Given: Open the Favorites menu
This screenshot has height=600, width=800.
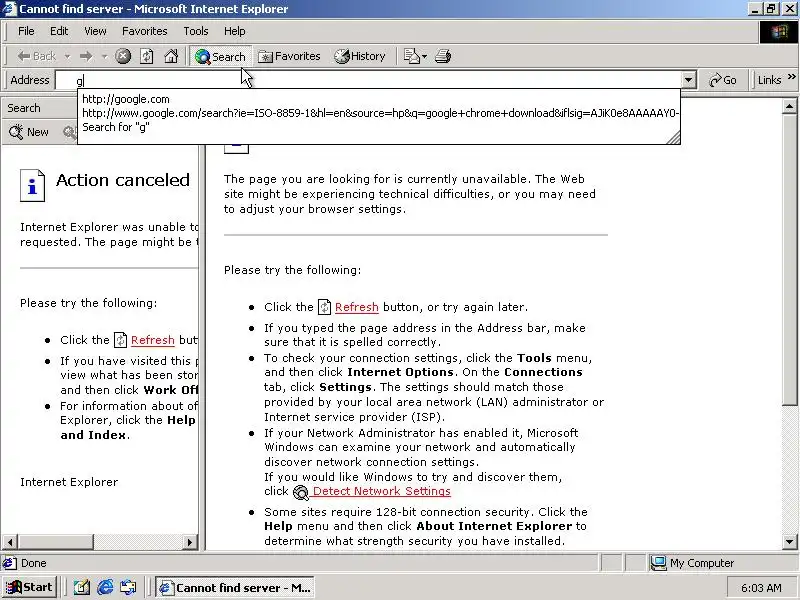Looking at the screenshot, I should pyautogui.click(x=144, y=31).
